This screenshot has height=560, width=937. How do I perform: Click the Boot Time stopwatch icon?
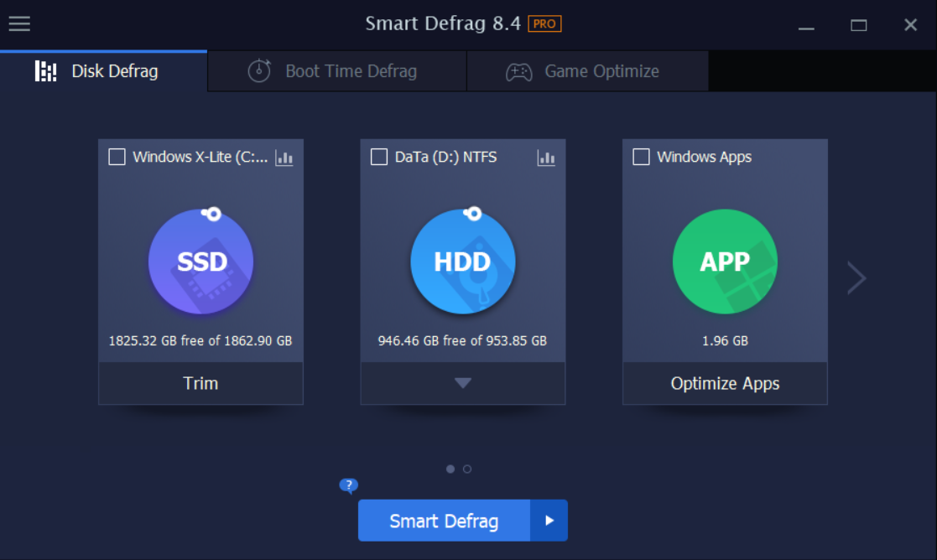click(259, 71)
